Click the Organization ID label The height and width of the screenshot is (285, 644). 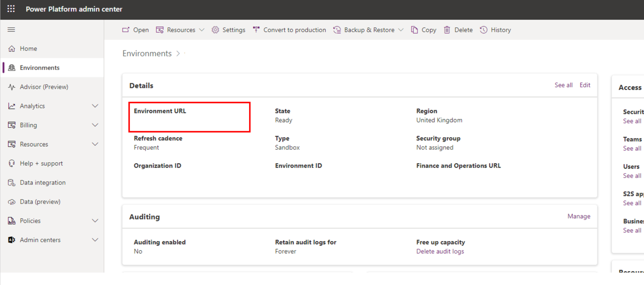tap(158, 166)
